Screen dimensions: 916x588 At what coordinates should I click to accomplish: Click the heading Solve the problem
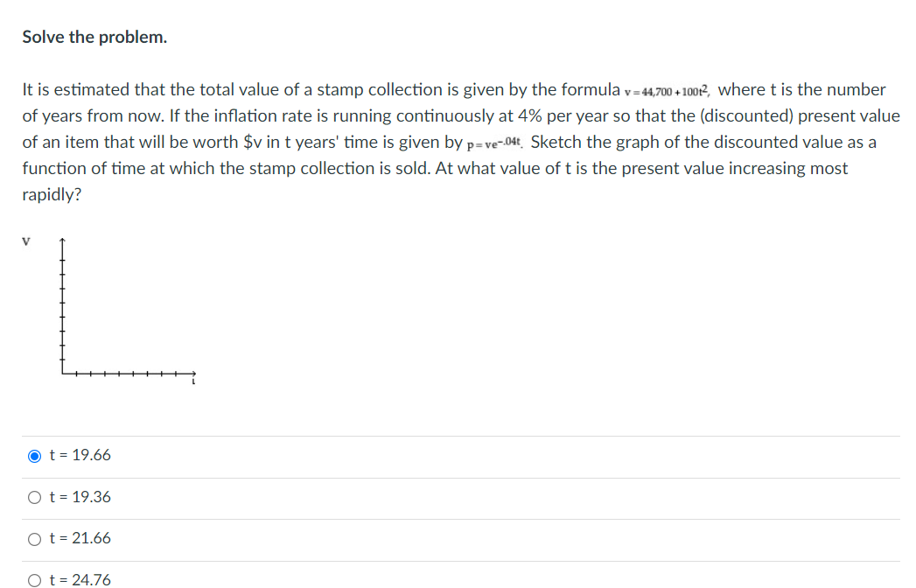(x=94, y=37)
